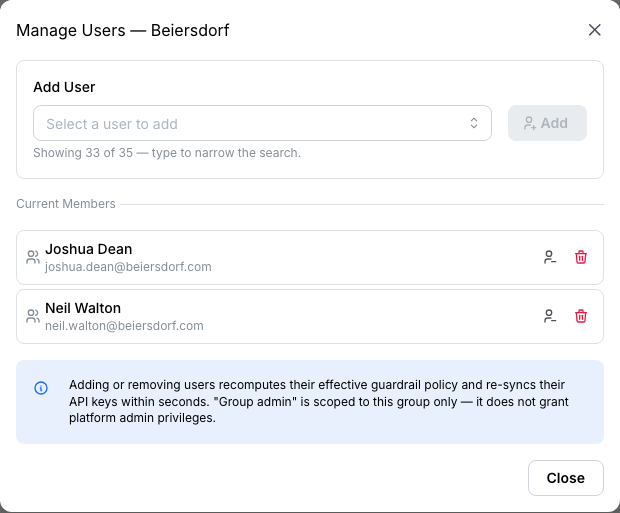
Task: Select the name Neil Walton
Action: [83, 308]
